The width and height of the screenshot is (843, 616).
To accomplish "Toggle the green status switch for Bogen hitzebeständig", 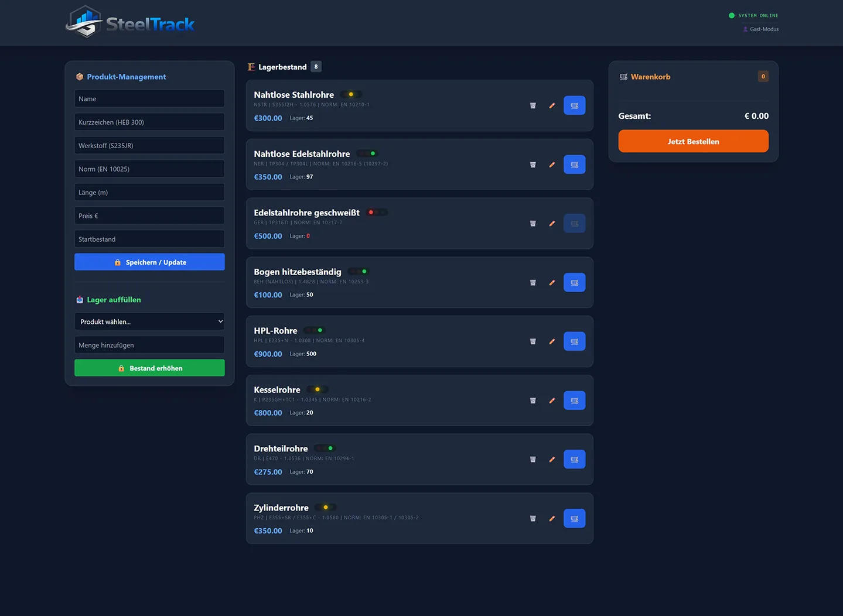I will pos(358,271).
